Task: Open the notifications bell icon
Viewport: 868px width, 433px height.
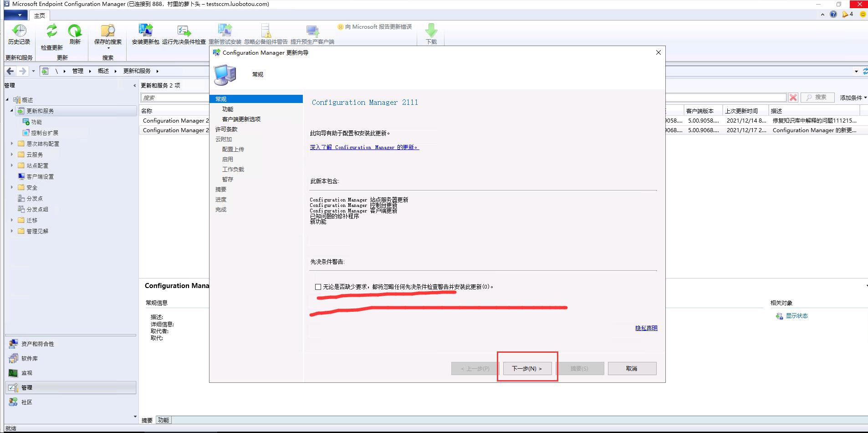Action: tap(846, 14)
